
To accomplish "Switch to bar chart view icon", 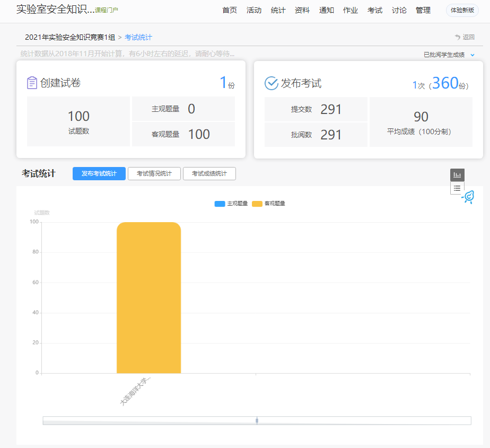I will 457,175.
